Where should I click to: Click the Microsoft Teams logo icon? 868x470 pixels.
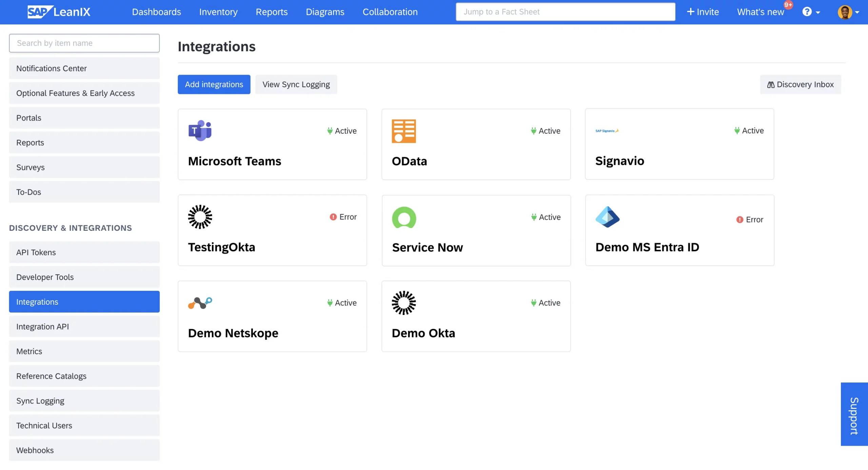[x=200, y=131]
